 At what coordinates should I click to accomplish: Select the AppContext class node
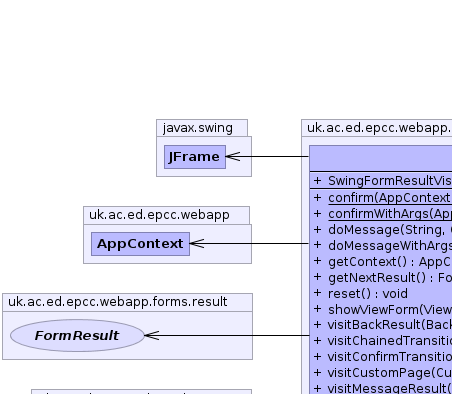[140, 244]
